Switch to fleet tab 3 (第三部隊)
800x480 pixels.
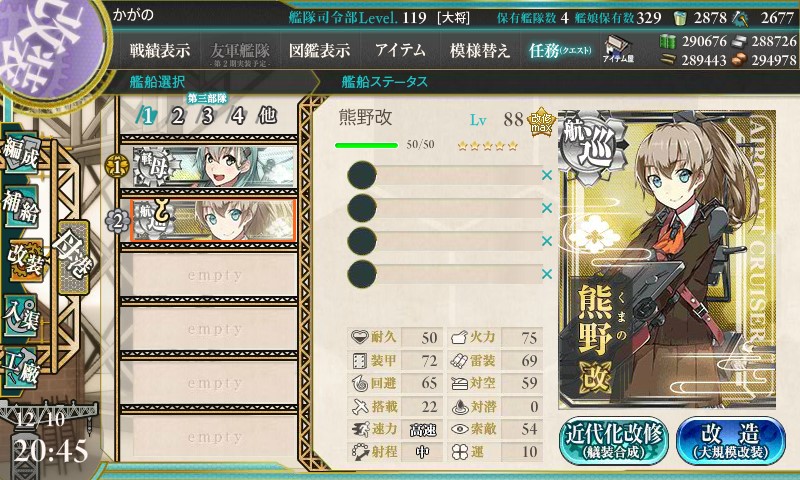[207, 116]
